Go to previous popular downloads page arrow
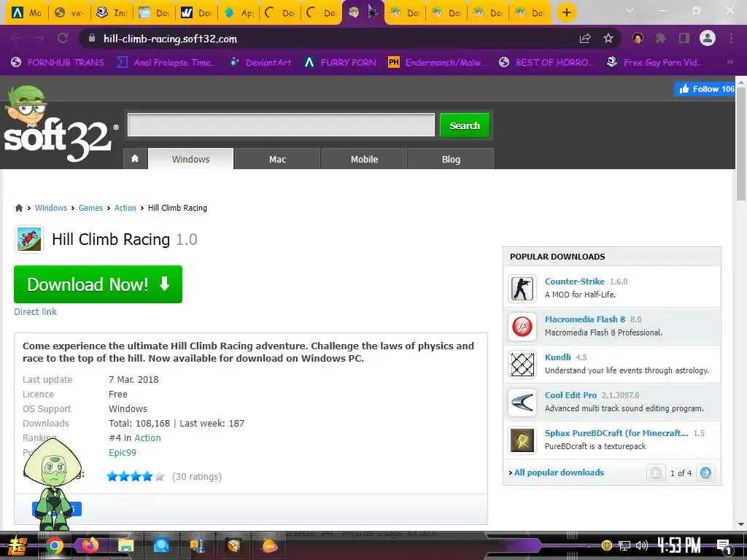747x560 pixels. [656, 472]
